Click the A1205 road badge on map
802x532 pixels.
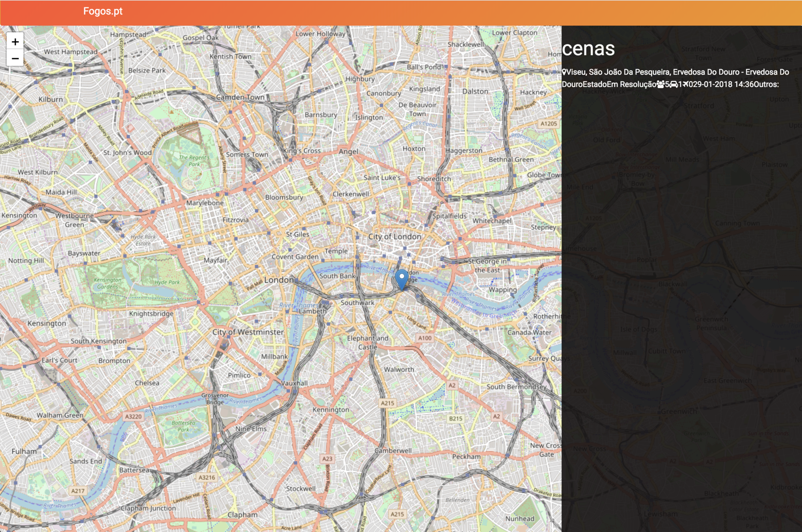(549, 124)
